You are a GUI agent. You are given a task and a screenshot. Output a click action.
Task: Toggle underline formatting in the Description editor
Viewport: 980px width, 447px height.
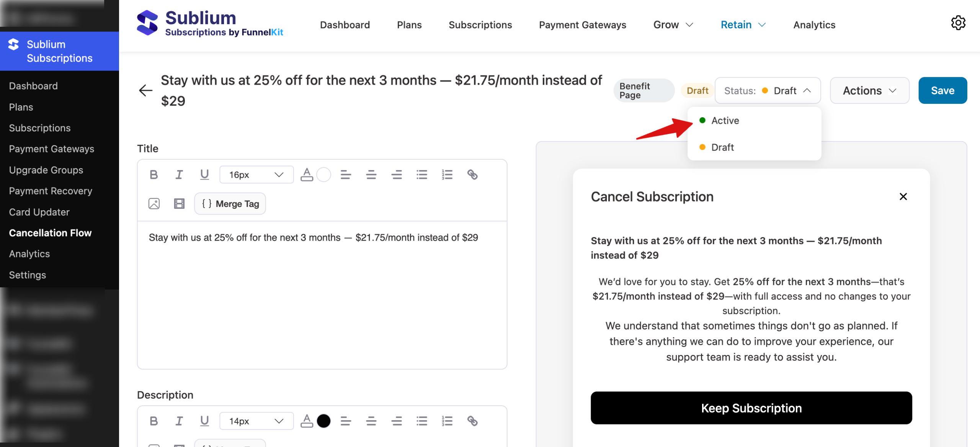pos(204,421)
